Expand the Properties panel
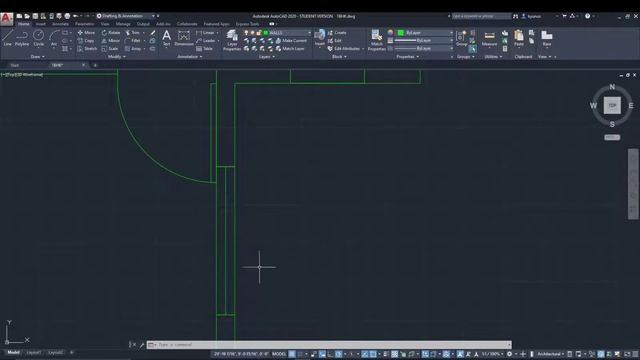This screenshot has width=640, height=360. [408, 57]
